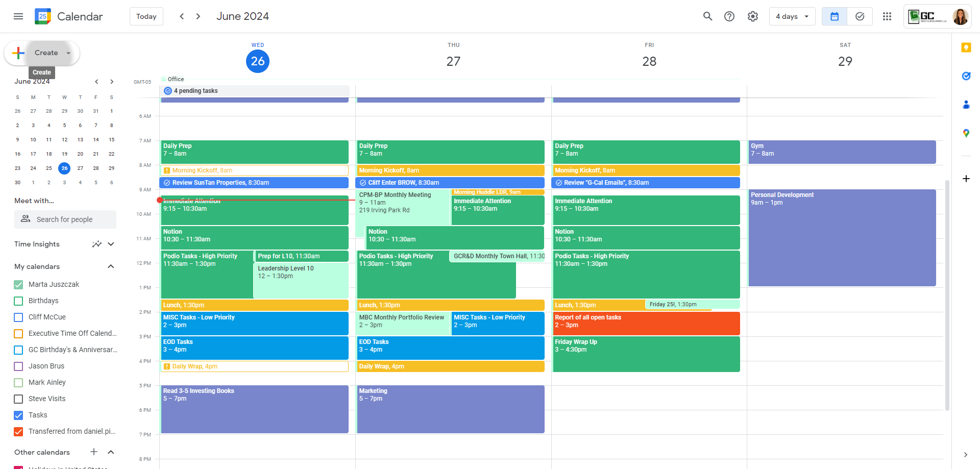Image resolution: width=980 pixels, height=469 pixels.
Task: Click the Today button
Action: click(146, 16)
